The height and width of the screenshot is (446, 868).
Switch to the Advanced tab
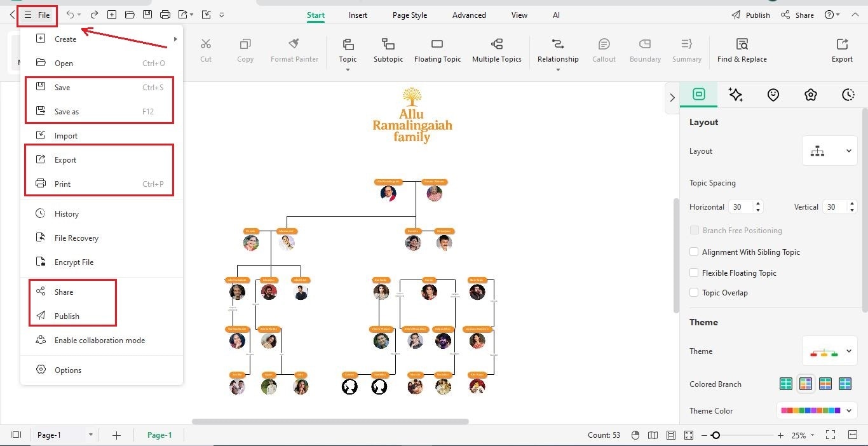tap(469, 15)
